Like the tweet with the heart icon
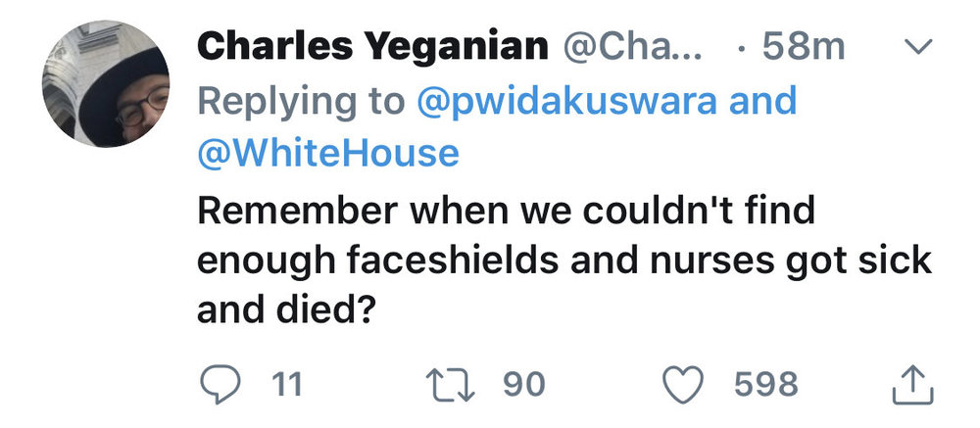The width and height of the screenshot is (980, 428). pos(683,384)
